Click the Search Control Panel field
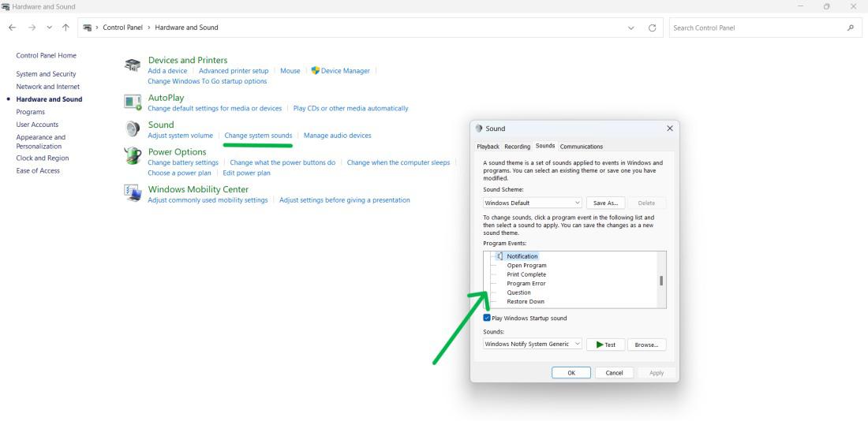Viewport: 868px width, 421px height. click(766, 28)
